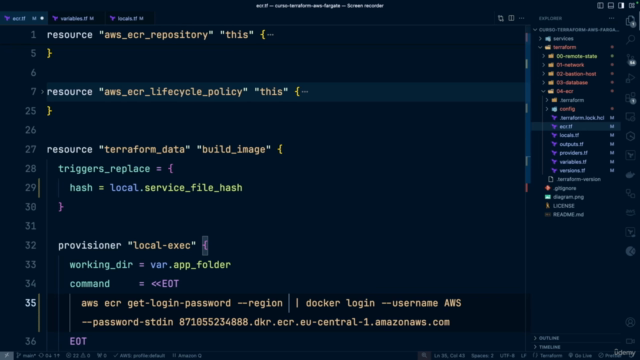Viewport: 640px width, 360px height.
Task: Open the Extensions view
Action: (x=630, y=98)
